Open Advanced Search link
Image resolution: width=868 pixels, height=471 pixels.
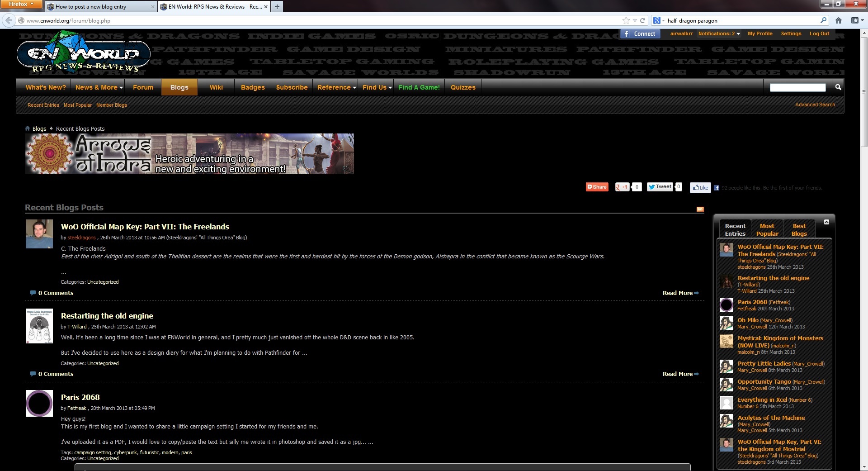(815, 105)
